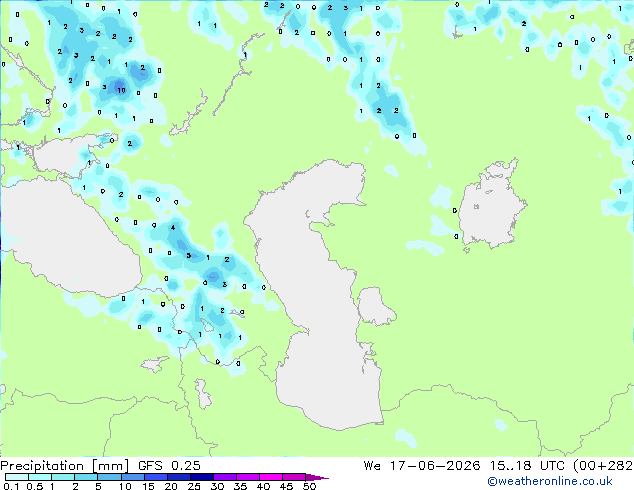
Task: Click the "Precipitation [mm]" title text
Action: (64, 466)
